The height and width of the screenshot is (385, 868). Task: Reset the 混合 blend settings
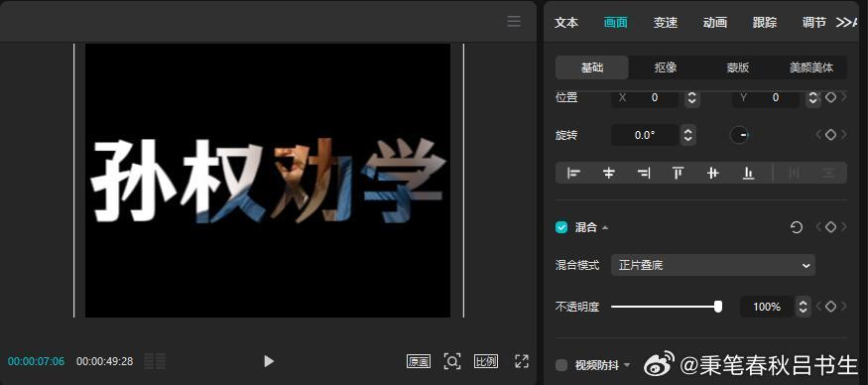click(796, 227)
